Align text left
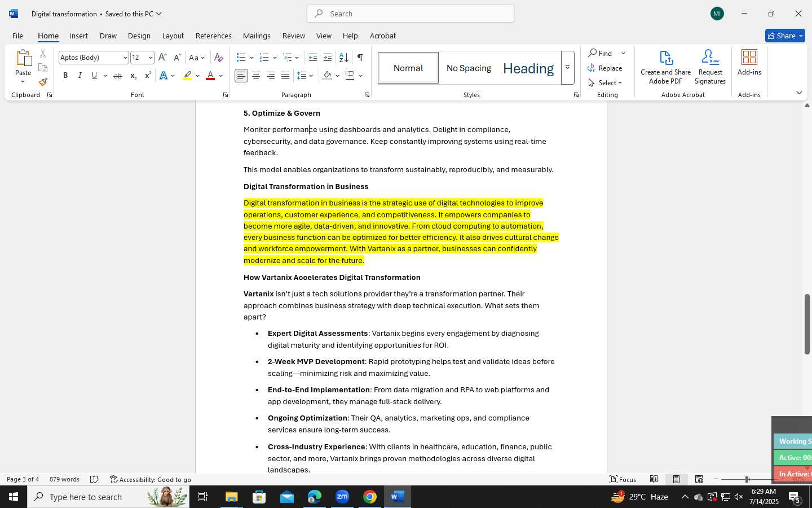Image resolution: width=812 pixels, height=508 pixels. (x=241, y=76)
